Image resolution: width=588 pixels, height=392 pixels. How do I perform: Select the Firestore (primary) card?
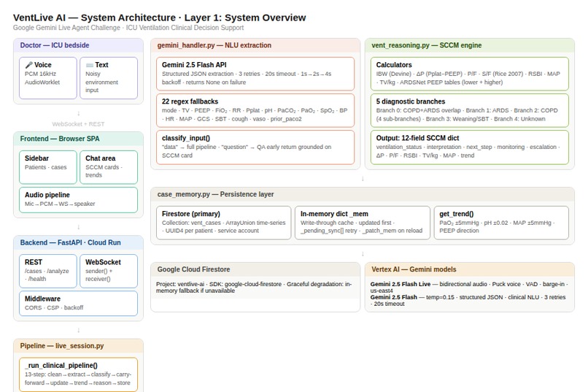pyautogui.click(x=223, y=223)
